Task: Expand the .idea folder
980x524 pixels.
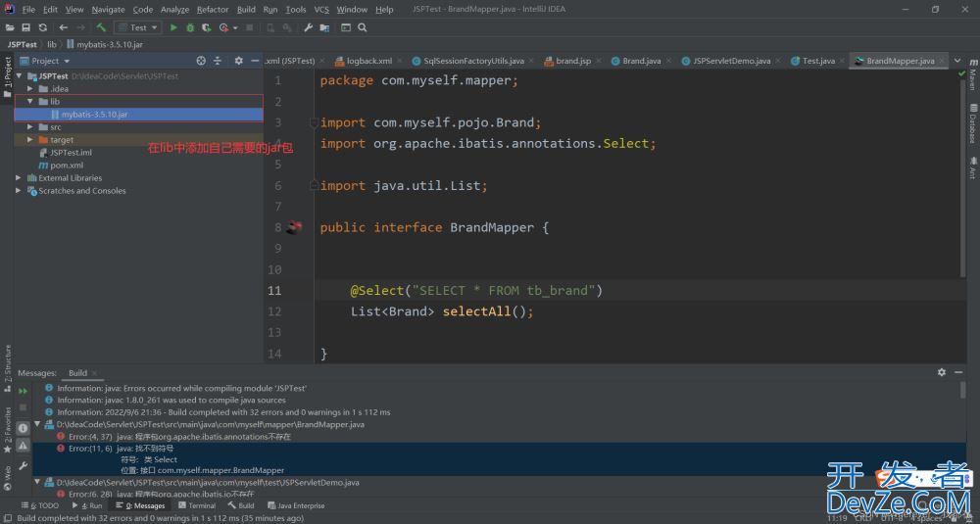Action: click(x=30, y=89)
